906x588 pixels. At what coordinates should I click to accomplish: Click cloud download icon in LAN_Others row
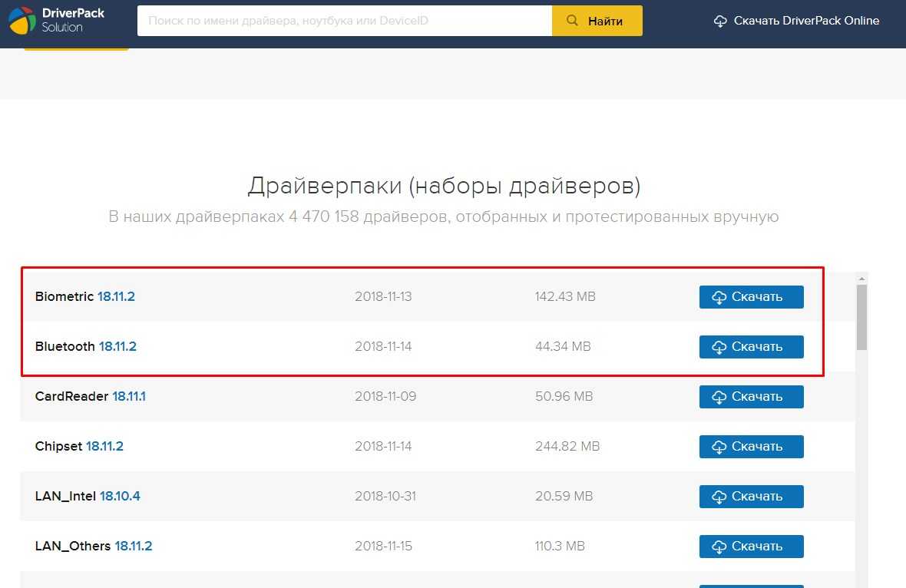(x=719, y=547)
